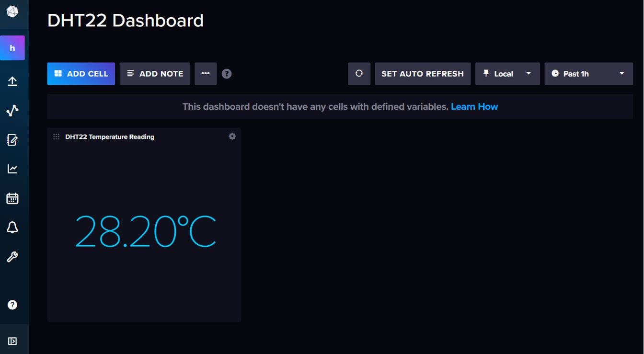Image resolution: width=644 pixels, height=354 pixels.
Task: Click the ADD CELL button
Action: 81,74
